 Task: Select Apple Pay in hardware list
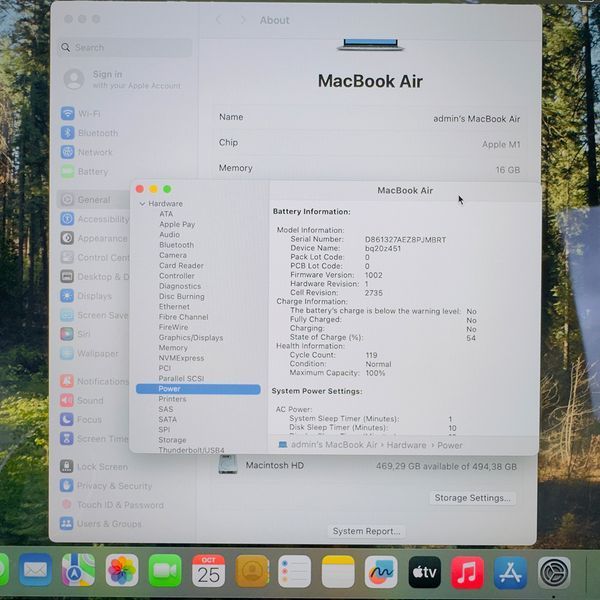tap(177, 224)
